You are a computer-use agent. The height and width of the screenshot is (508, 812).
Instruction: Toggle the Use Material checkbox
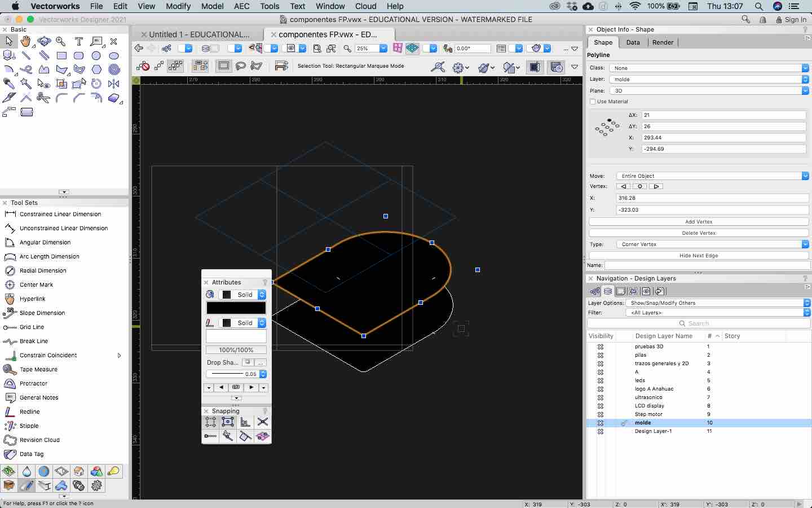pos(593,102)
